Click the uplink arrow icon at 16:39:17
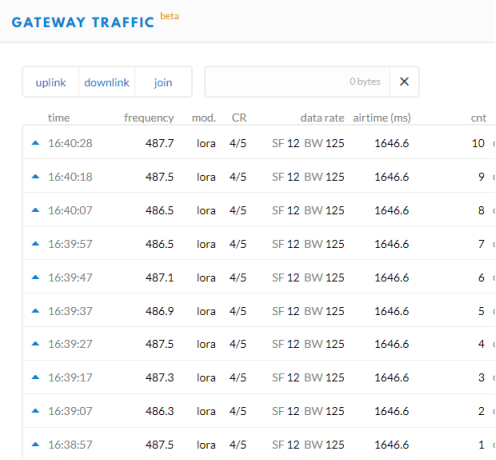 (x=35, y=377)
